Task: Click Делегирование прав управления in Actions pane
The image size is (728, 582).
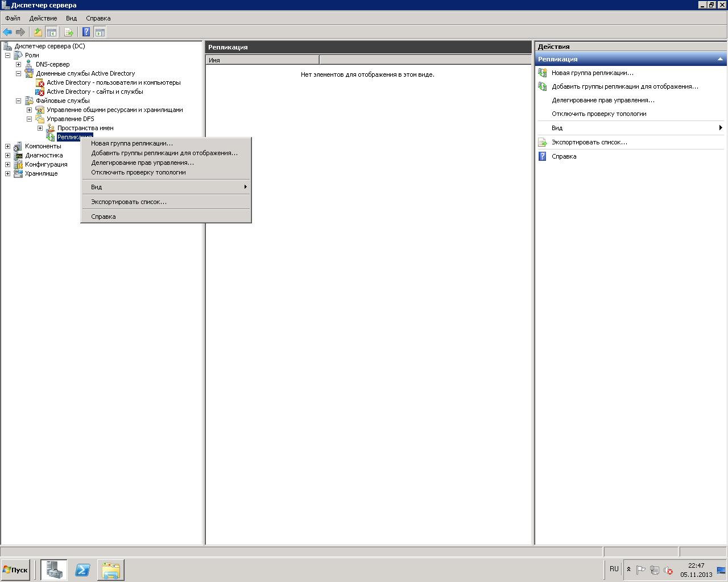Action: [x=603, y=100]
